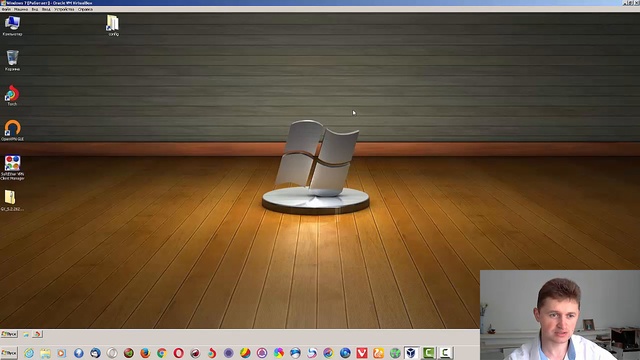The image size is (640, 360).
Task: Open Torch from the guest taskbar
Action: [x=37, y=334]
